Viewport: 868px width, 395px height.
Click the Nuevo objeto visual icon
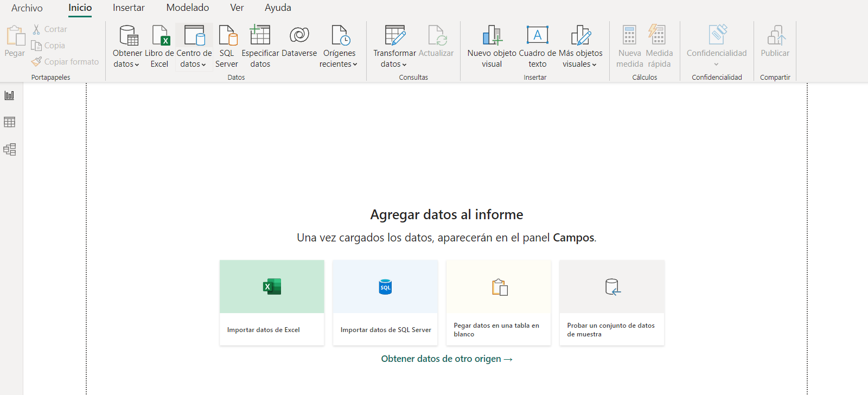492,35
